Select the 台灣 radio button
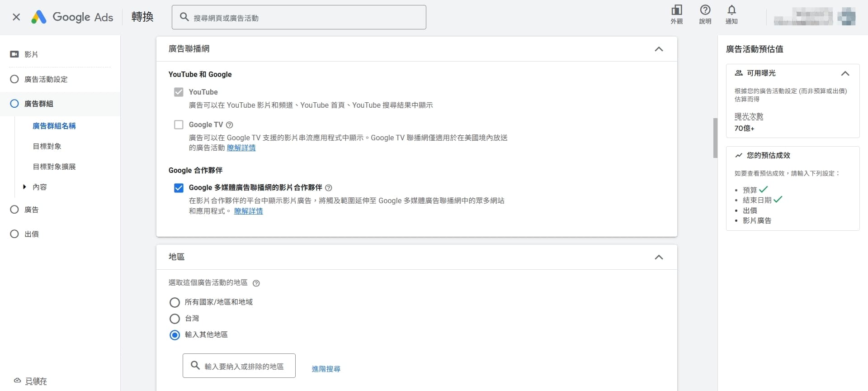The image size is (868, 391). [x=175, y=319]
